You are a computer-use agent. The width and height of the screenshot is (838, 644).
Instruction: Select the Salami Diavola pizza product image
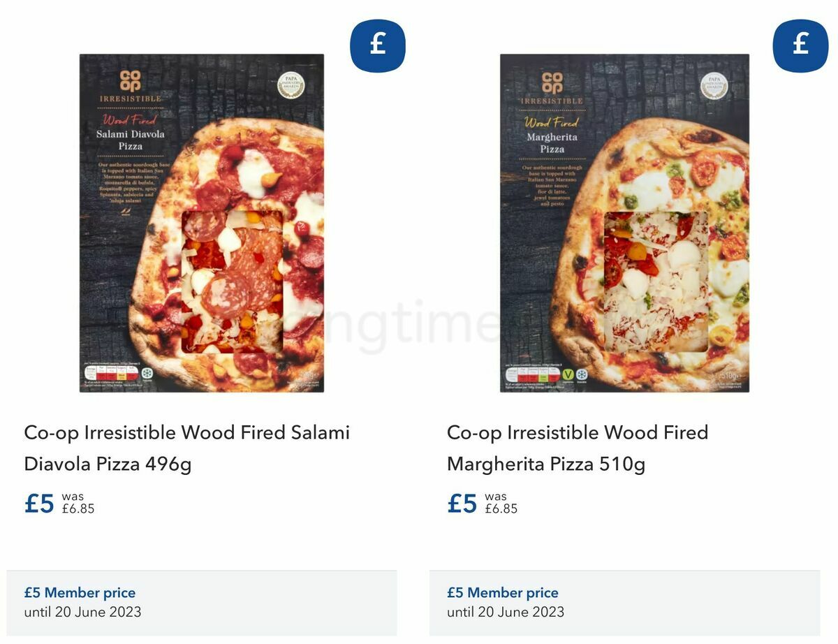[x=202, y=224]
